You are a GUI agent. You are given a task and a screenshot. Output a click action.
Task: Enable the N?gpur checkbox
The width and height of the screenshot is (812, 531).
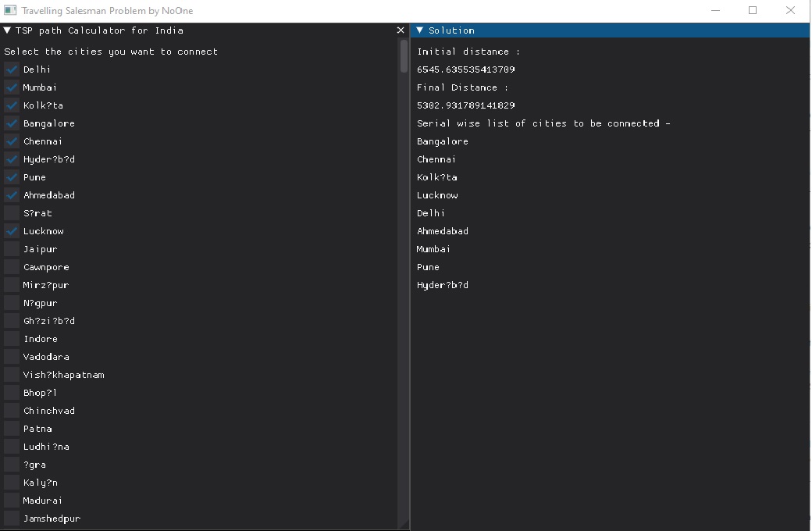tap(10, 303)
